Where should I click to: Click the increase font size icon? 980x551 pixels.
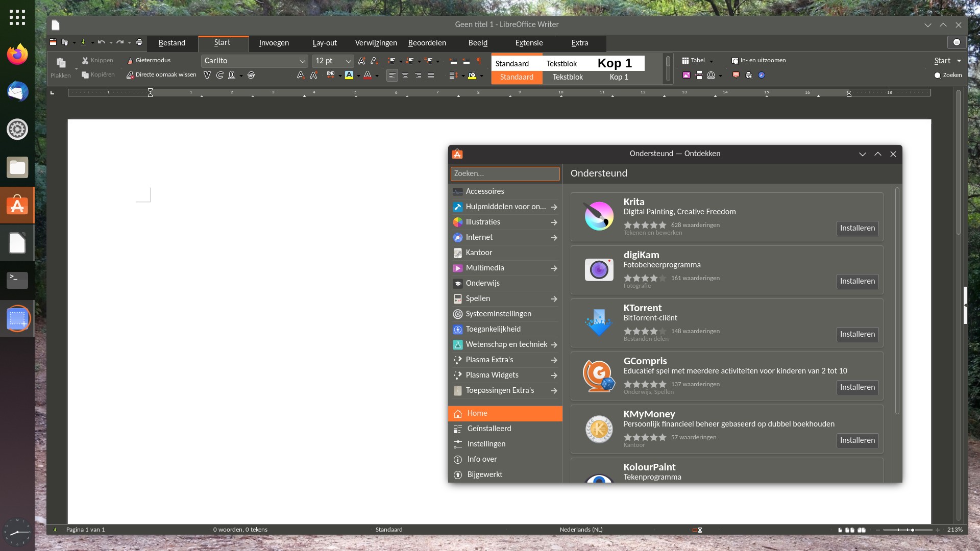coord(361,61)
